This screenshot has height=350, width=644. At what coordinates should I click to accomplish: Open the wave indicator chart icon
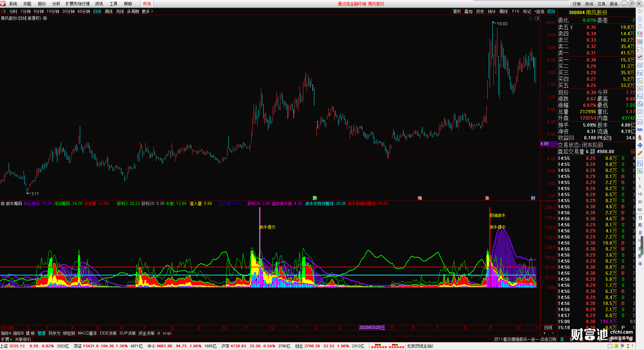click(640, 122)
